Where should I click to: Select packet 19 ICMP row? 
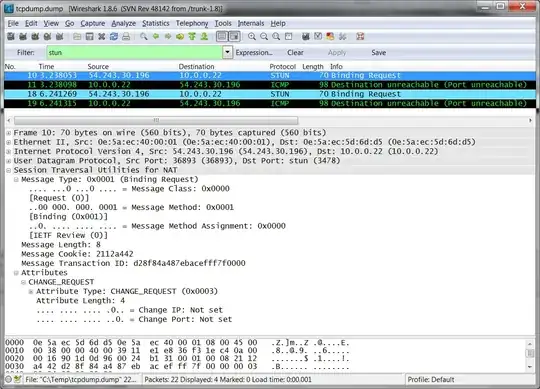click(270, 103)
